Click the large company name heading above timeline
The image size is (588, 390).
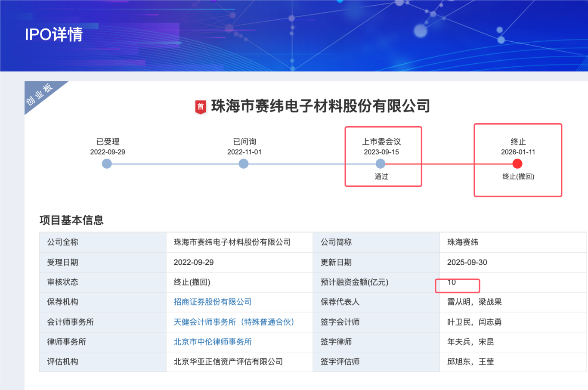tap(321, 106)
